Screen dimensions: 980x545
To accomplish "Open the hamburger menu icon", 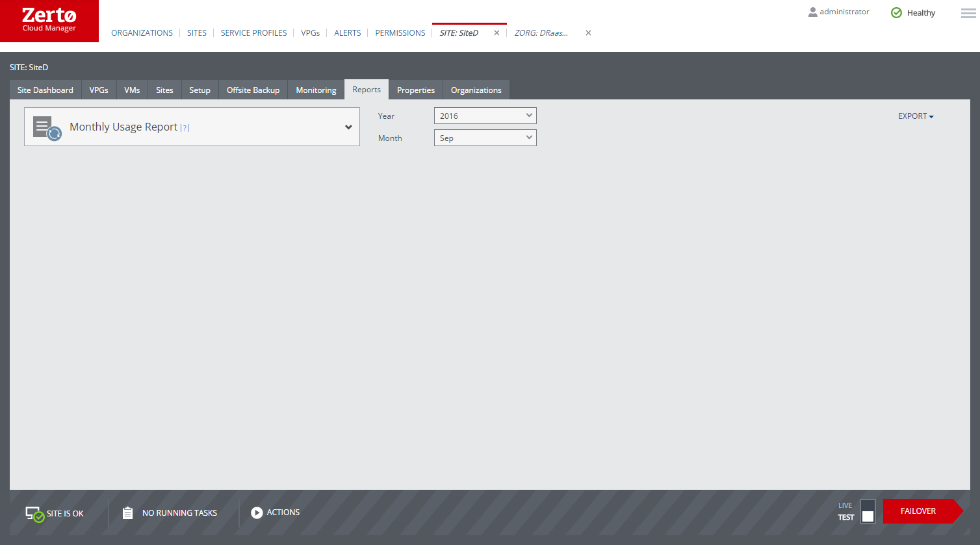I will pos(968,13).
